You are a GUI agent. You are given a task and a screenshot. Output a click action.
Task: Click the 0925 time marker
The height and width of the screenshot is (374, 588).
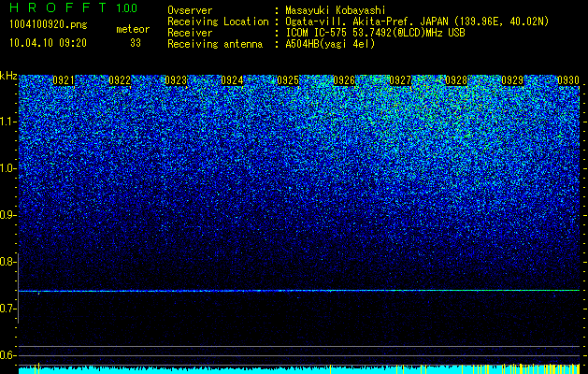pyautogui.click(x=288, y=80)
